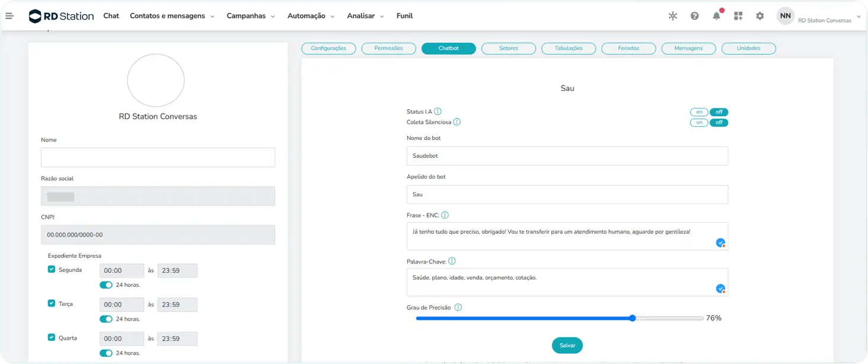Select the Chatbot tab
Viewport: 868px width, 364px height.
click(448, 48)
